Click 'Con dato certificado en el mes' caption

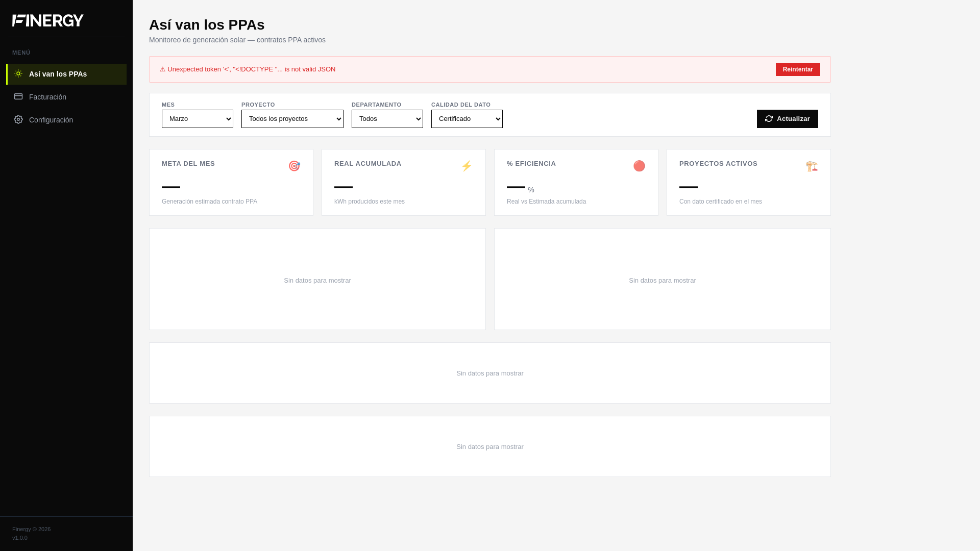click(x=721, y=202)
